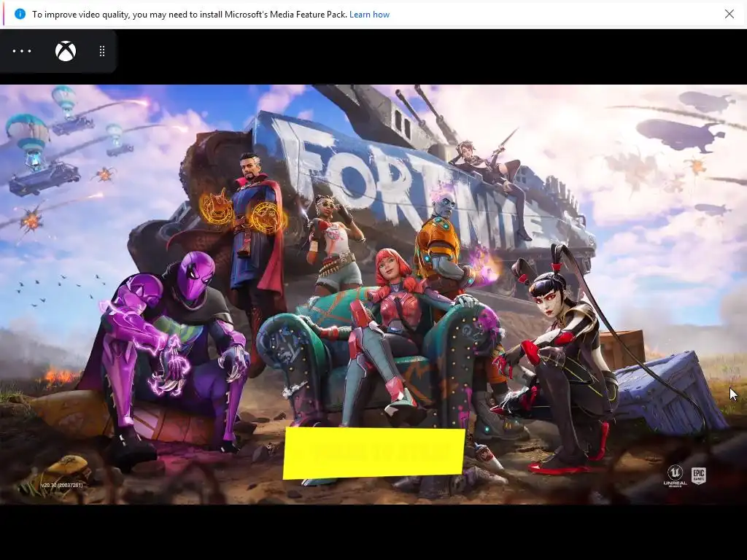The height and width of the screenshot is (560, 747).
Task: Open the Learn how link
Action: coord(369,15)
